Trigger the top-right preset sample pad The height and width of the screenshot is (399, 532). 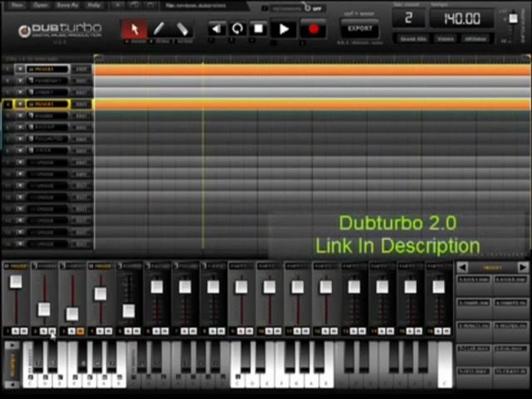click(x=510, y=286)
